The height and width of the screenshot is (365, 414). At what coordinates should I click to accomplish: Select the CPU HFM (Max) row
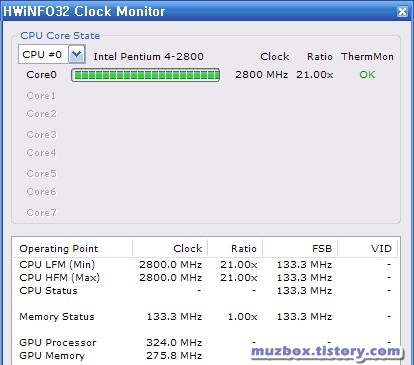[x=205, y=278]
